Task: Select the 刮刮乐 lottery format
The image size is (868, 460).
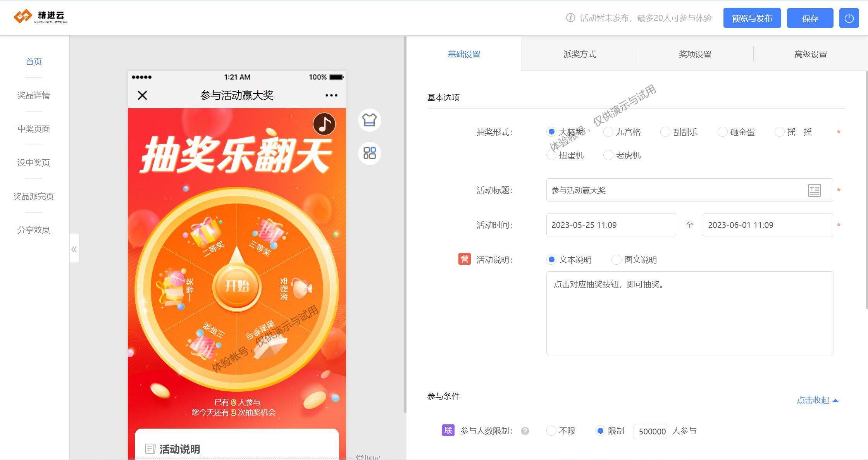Action: (x=665, y=132)
